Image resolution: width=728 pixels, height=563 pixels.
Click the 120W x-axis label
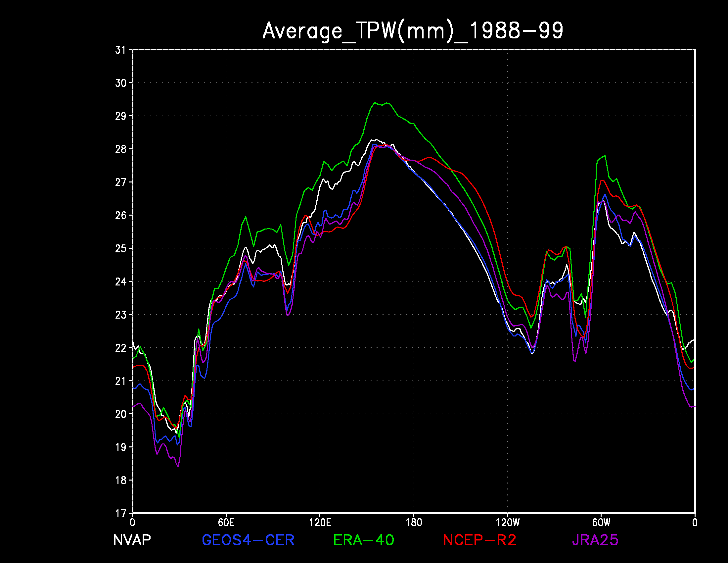pos(508,522)
